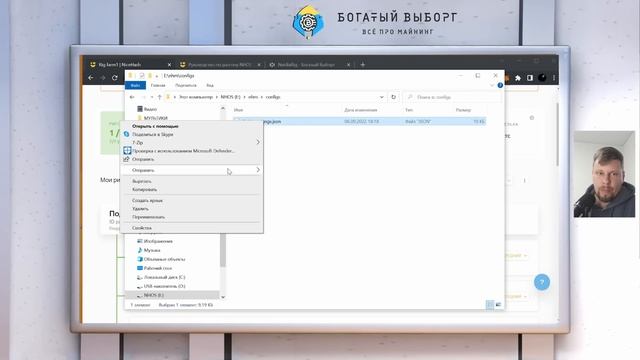Image resolution: width=640 pixels, height=360 pixels.
Task: Sort by the Имя column header
Action: [238, 110]
